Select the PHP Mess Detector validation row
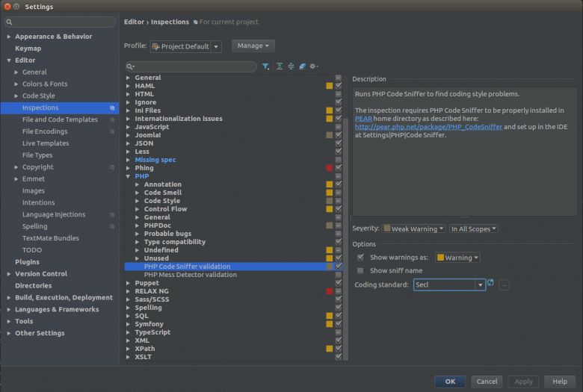The height and width of the screenshot is (392, 583). click(233, 275)
